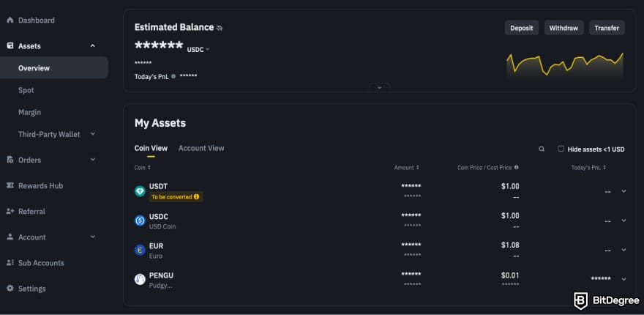
Task: Click the EUR coin logo
Action: pos(140,250)
